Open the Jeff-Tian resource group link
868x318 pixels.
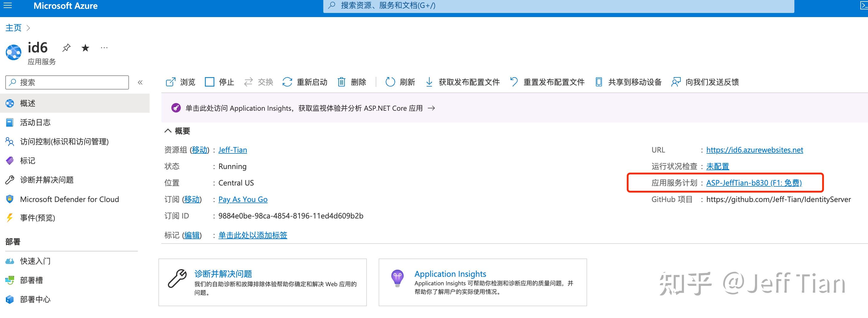(x=233, y=150)
